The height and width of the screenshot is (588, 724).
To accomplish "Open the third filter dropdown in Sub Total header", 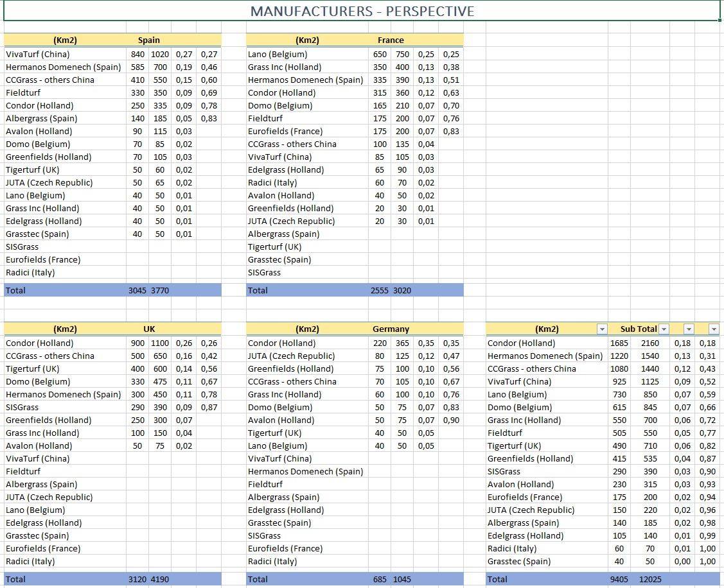I will (689, 329).
